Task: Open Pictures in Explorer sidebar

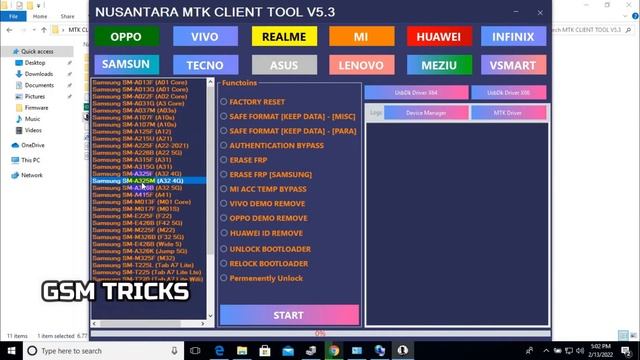Action: pos(35,96)
